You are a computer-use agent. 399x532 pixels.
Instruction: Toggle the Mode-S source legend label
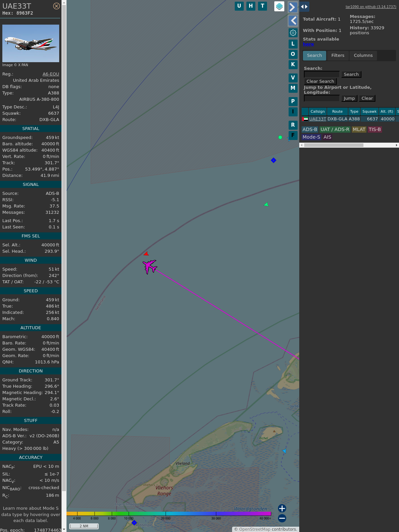click(311, 137)
